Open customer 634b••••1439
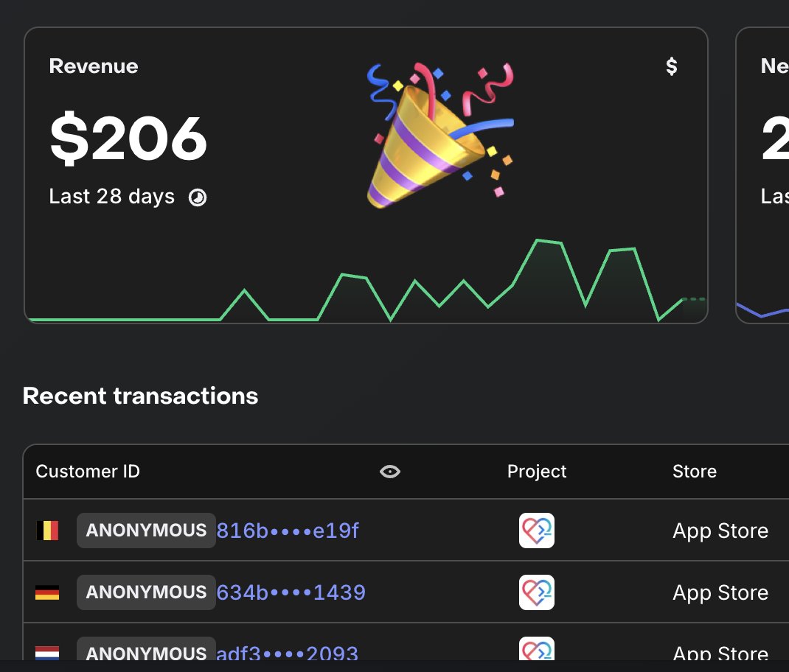 pos(291,592)
